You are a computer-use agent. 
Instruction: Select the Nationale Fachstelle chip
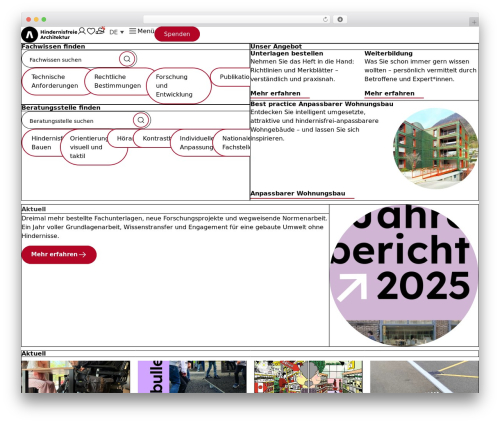[232, 143]
